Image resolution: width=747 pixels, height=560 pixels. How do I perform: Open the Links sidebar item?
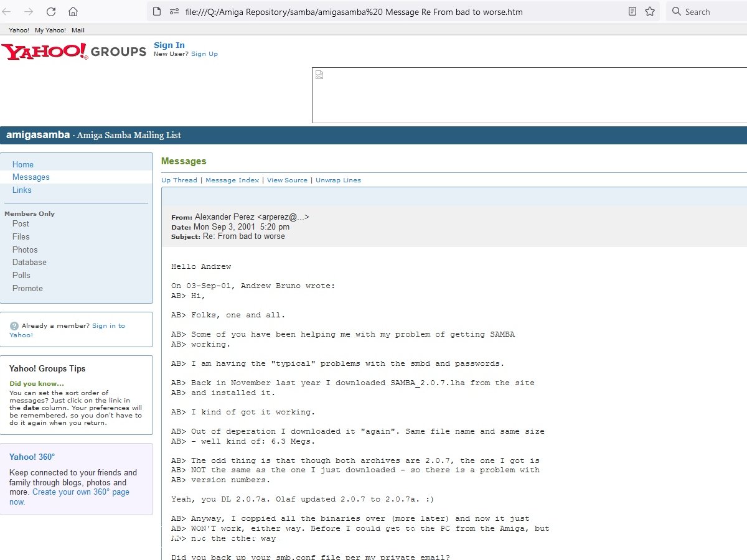coord(22,190)
